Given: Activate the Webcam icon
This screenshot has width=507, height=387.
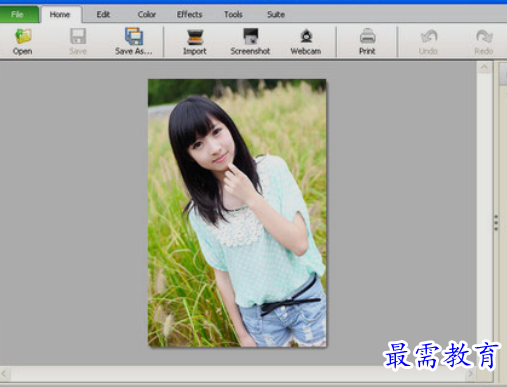Looking at the screenshot, I should point(306,36).
